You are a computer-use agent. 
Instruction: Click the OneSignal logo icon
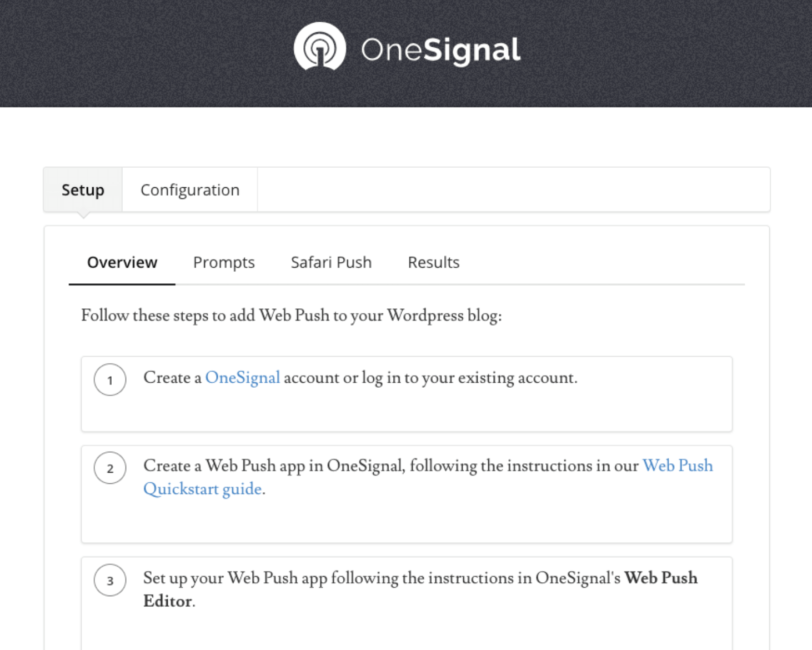319,47
